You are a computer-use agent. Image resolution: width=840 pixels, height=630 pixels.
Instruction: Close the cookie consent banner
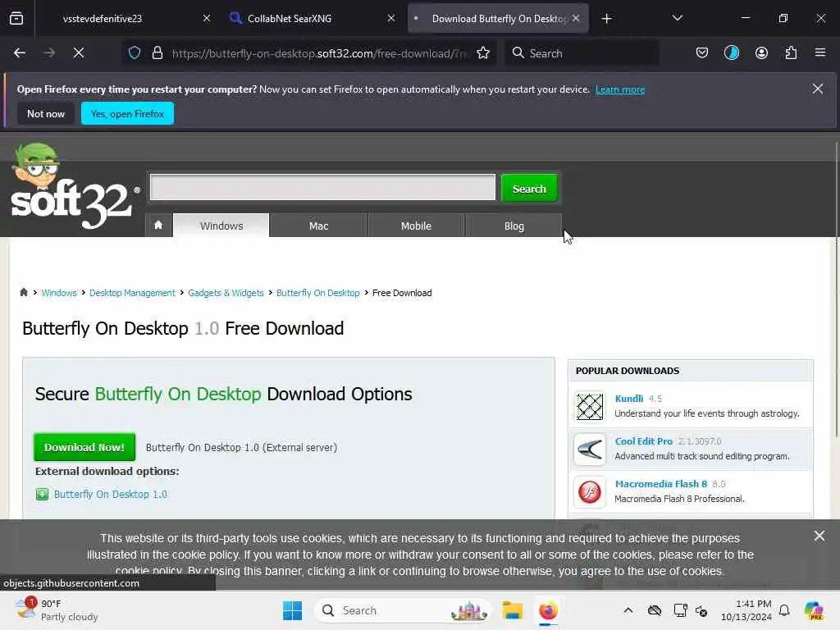(x=819, y=536)
